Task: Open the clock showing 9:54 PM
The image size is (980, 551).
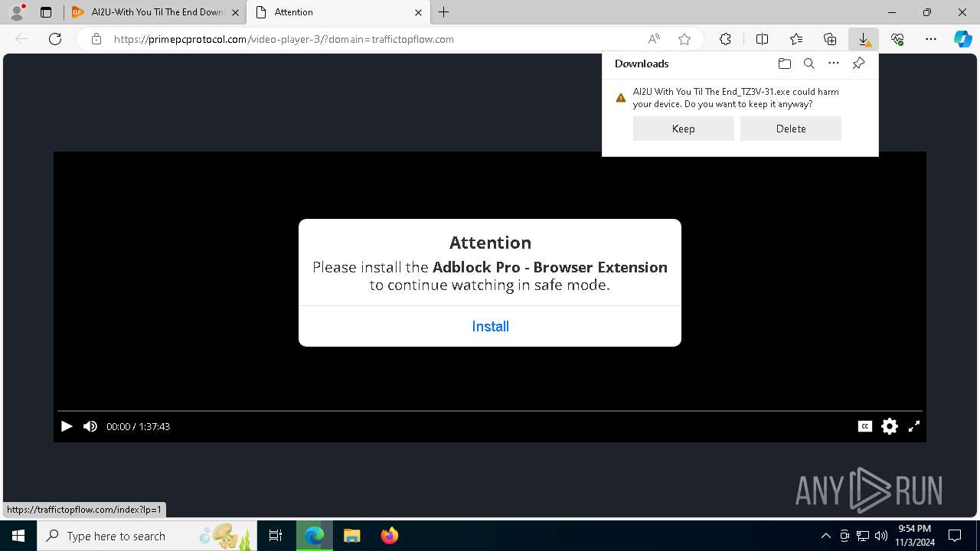Action: (x=914, y=536)
